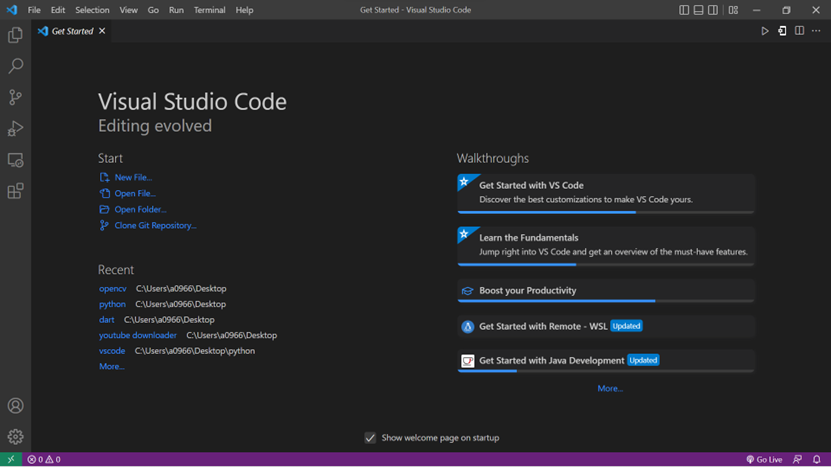Open the Accounts menu icon
831x467 pixels.
click(x=15, y=406)
